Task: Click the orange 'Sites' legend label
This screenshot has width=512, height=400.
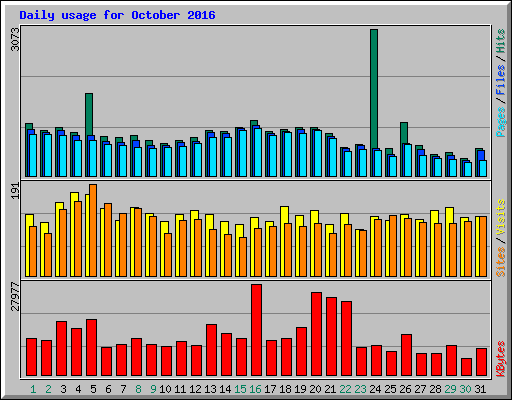Action: tap(501, 262)
